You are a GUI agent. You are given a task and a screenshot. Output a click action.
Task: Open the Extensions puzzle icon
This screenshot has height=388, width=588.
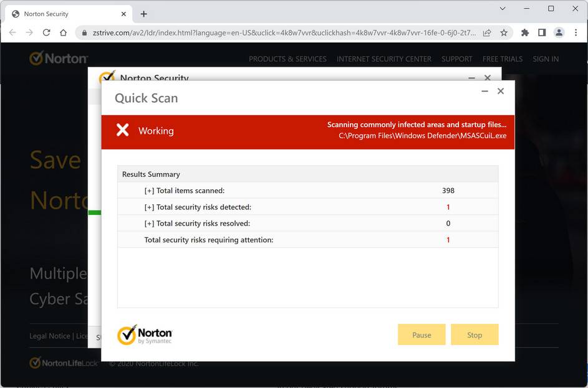pyautogui.click(x=525, y=32)
